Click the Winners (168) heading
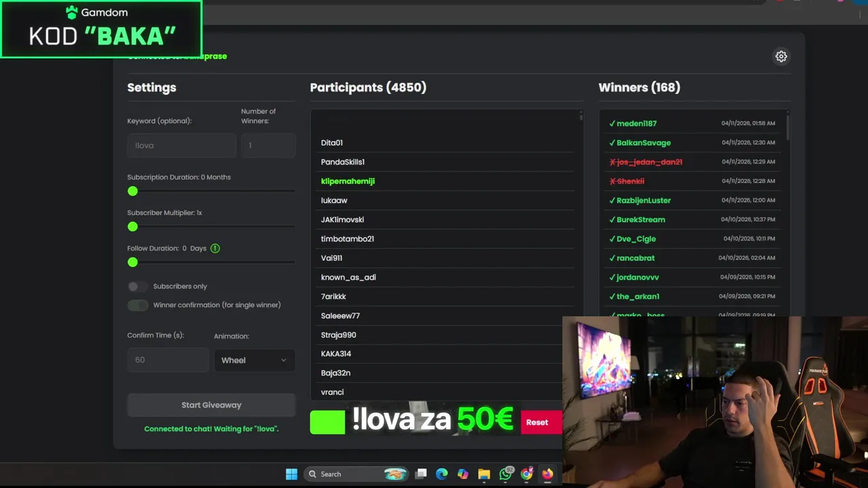Screen dimensions: 868x488 (639, 87)
